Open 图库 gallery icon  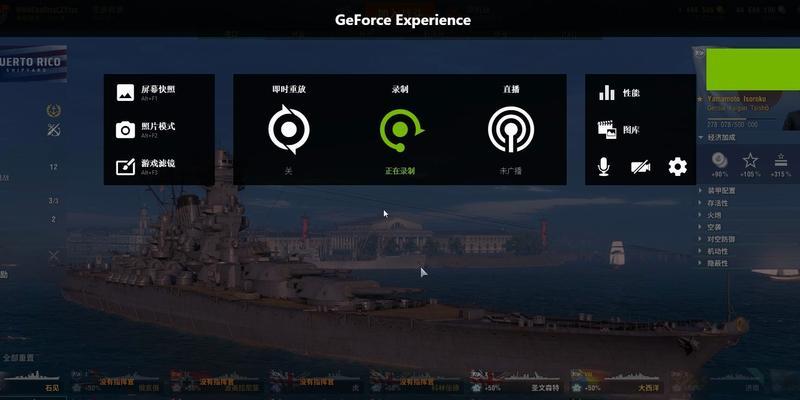[607, 130]
